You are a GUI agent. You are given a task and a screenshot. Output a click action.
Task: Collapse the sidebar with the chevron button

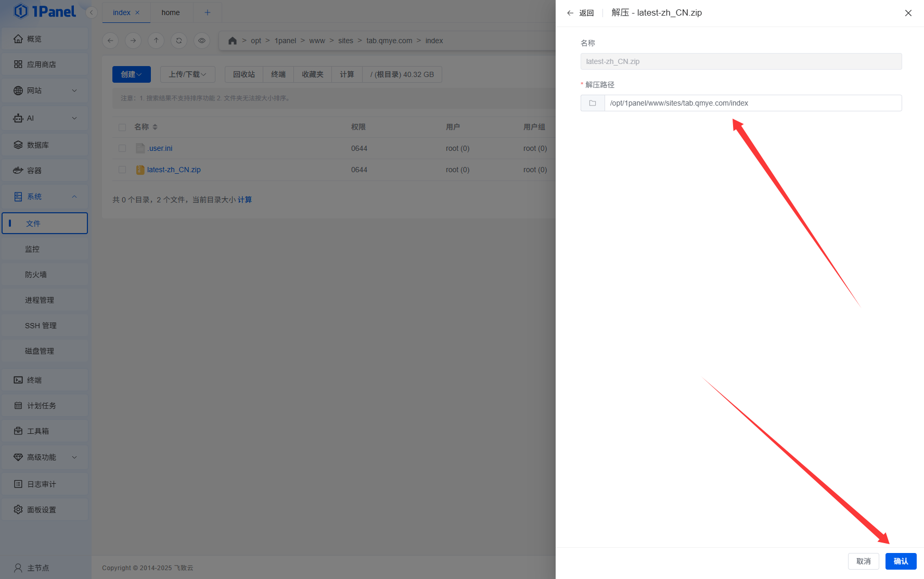pyautogui.click(x=92, y=12)
